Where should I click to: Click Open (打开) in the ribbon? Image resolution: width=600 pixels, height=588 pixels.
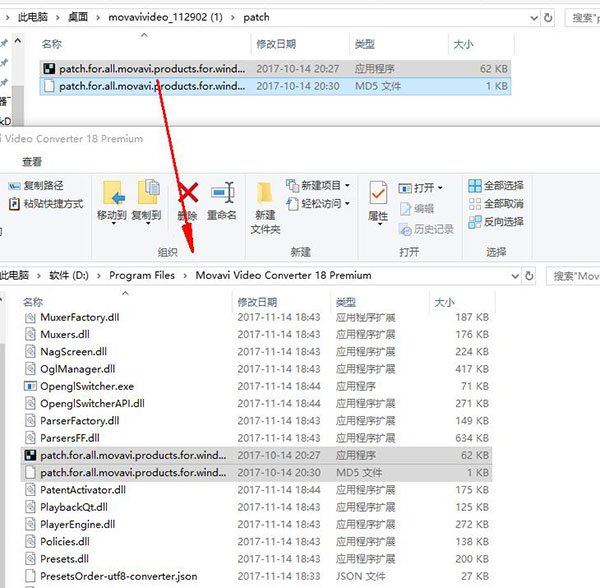(420, 188)
